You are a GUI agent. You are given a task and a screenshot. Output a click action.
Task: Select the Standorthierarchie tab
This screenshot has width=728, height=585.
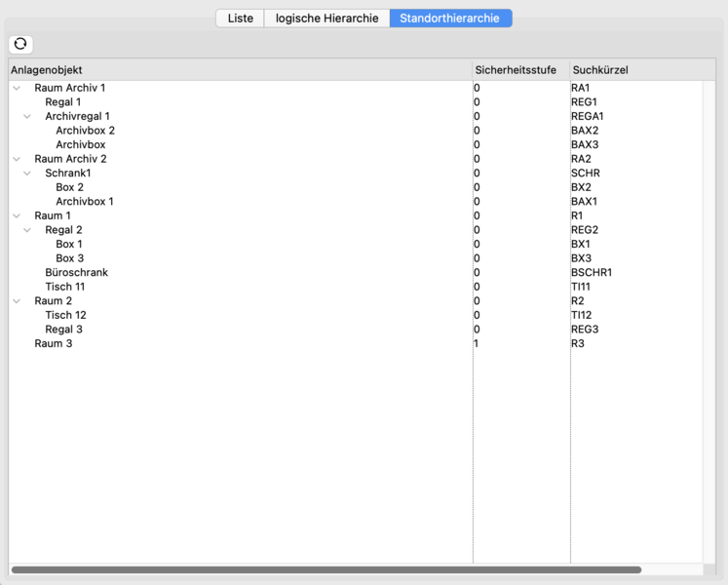pos(450,19)
